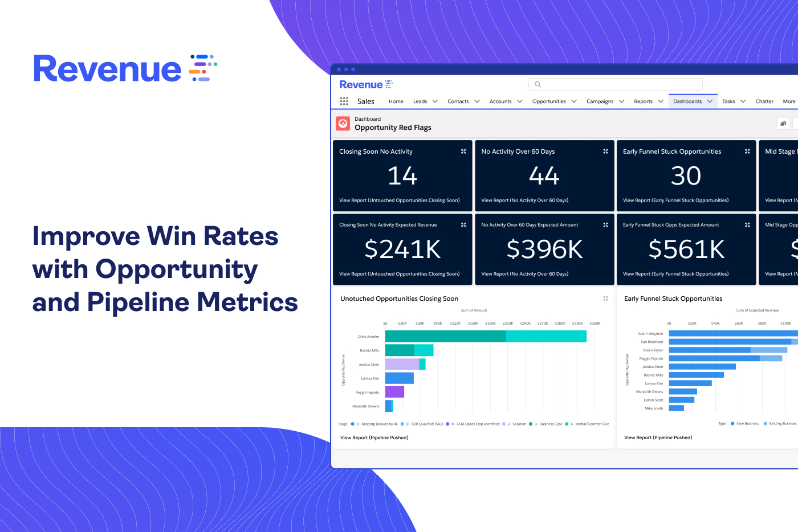Expand the No Activity Over 60 Days tile

tap(605, 151)
